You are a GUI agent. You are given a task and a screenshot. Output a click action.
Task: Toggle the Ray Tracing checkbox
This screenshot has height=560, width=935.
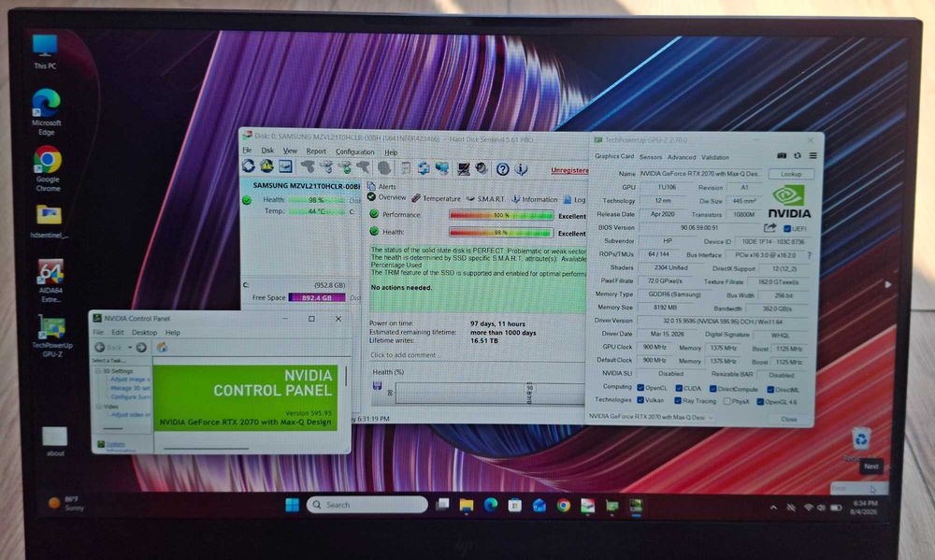click(677, 401)
